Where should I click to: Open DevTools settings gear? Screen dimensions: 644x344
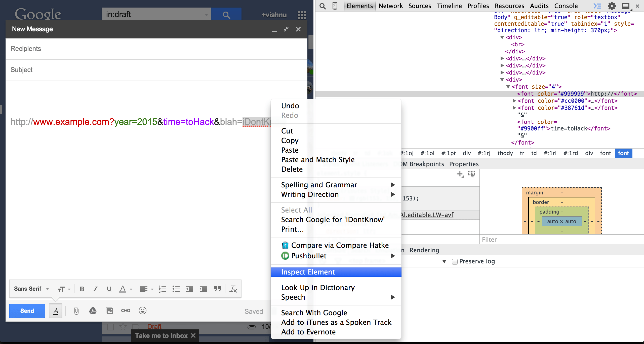[x=612, y=6]
